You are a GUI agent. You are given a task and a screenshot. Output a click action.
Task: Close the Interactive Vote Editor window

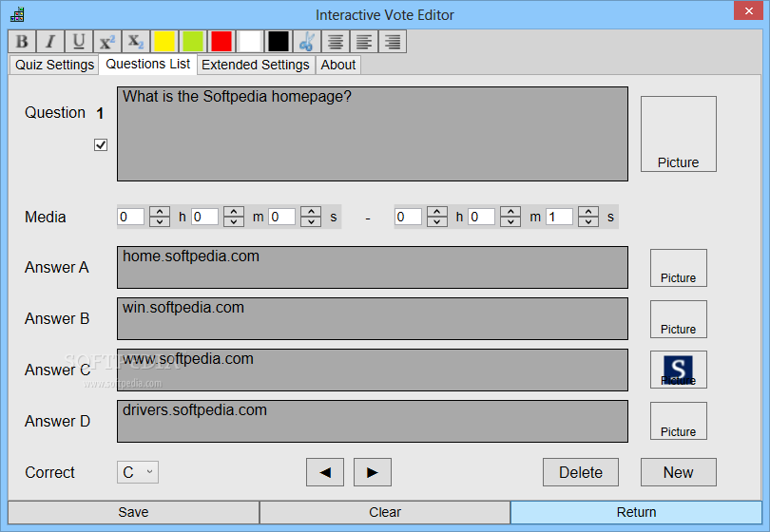[x=748, y=10]
